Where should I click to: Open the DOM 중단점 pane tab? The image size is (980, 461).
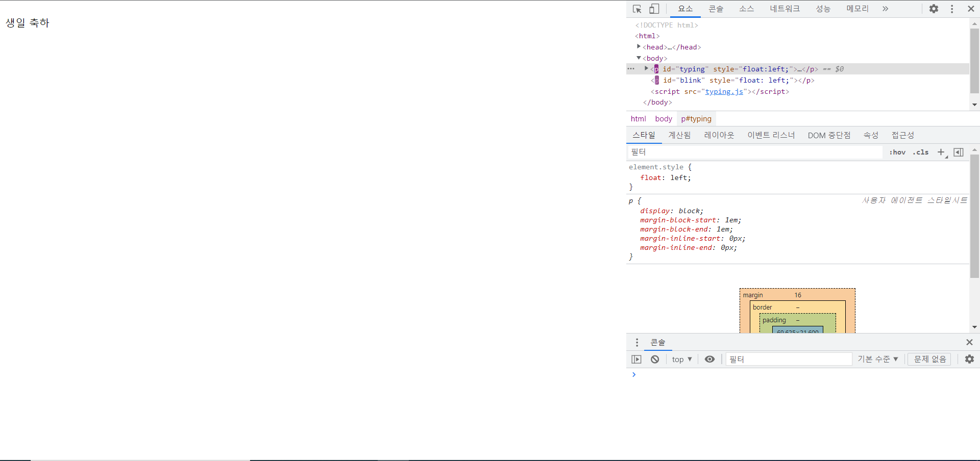coord(829,135)
